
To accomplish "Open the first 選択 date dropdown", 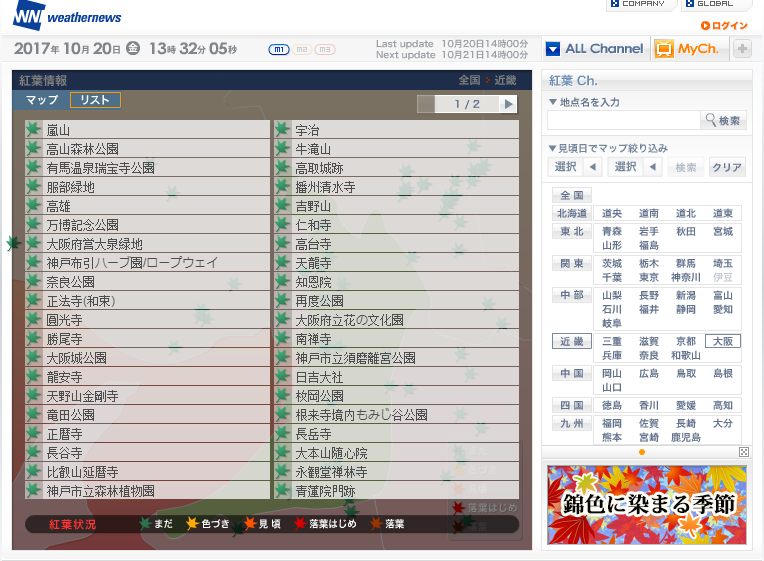I will tap(575, 167).
